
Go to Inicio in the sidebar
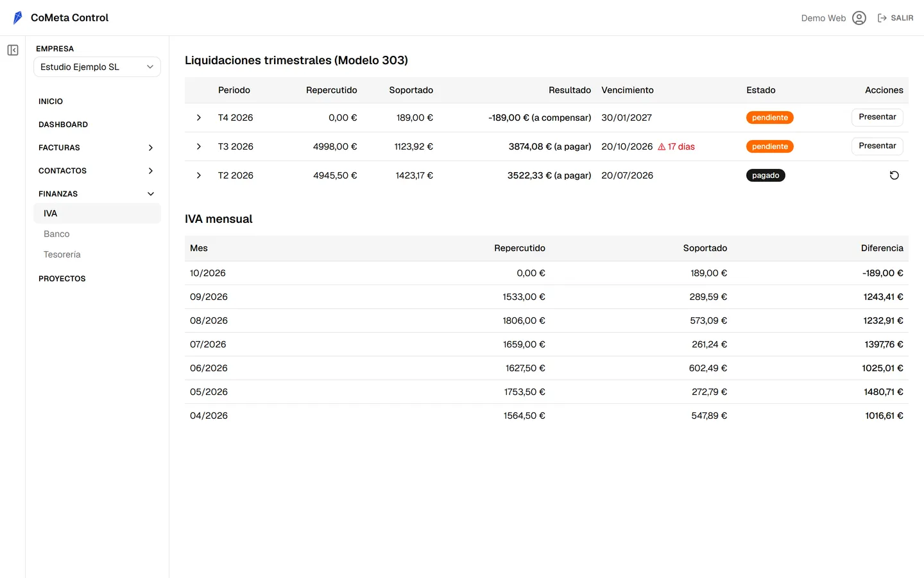51,101
